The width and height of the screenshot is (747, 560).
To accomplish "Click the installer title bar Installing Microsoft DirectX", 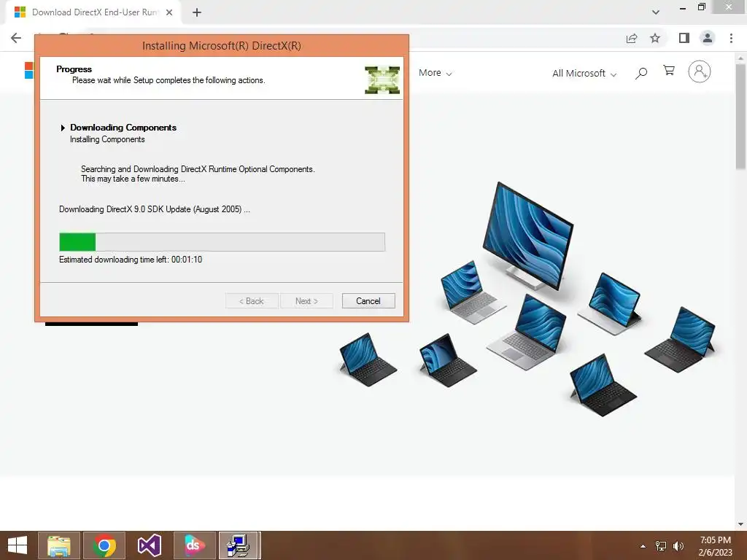I will [222, 46].
